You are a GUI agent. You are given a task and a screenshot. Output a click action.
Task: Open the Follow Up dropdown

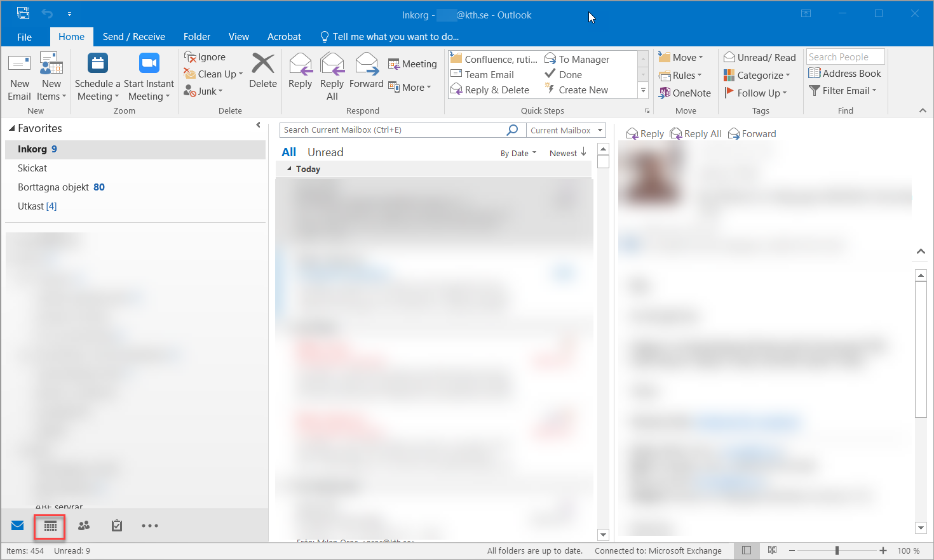click(756, 93)
